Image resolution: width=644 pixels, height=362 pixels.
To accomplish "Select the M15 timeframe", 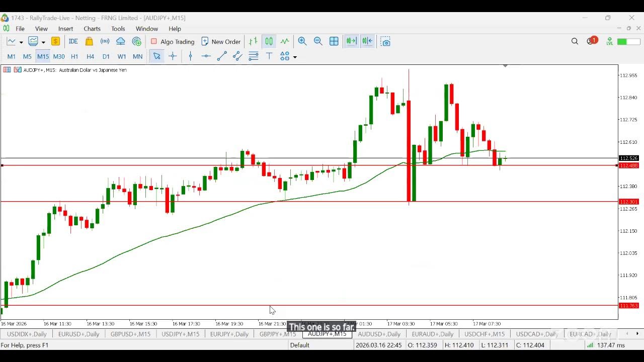I will point(43,56).
